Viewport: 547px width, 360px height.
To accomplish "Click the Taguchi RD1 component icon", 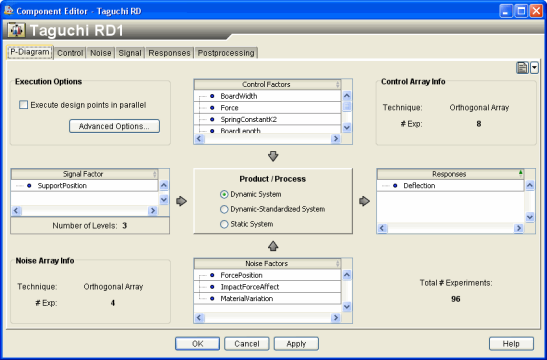I will [x=16, y=30].
